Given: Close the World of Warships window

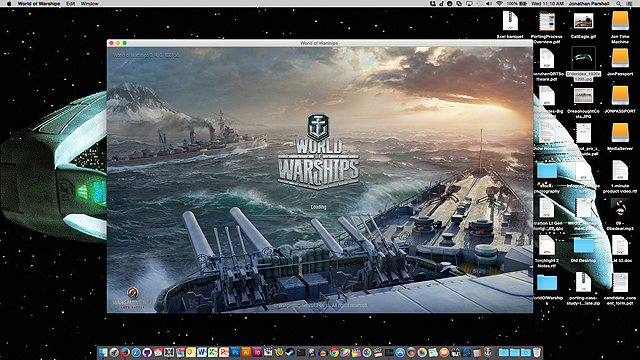Looking at the screenshot, I should 111,43.
